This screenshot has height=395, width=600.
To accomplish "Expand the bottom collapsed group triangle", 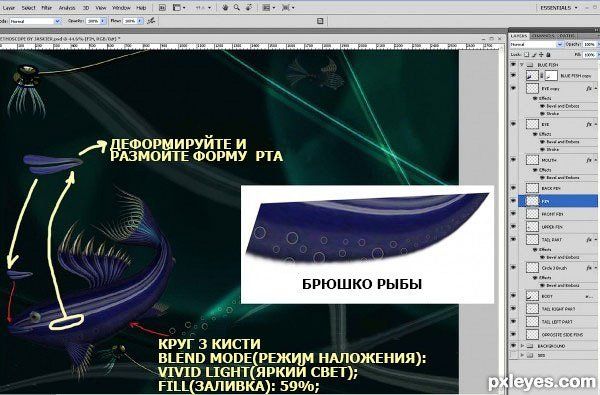I will (x=522, y=356).
